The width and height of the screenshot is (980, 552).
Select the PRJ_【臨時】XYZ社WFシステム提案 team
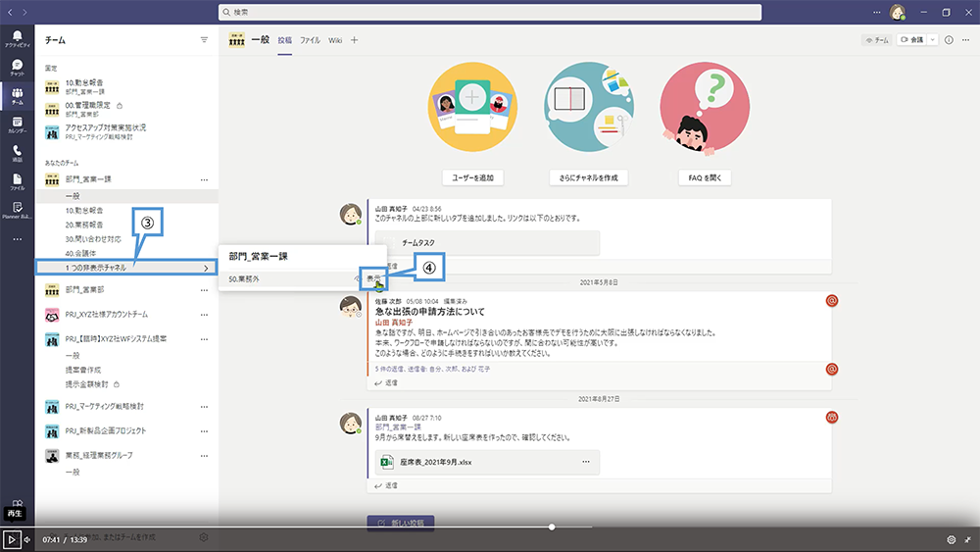click(x=116, y=339)
